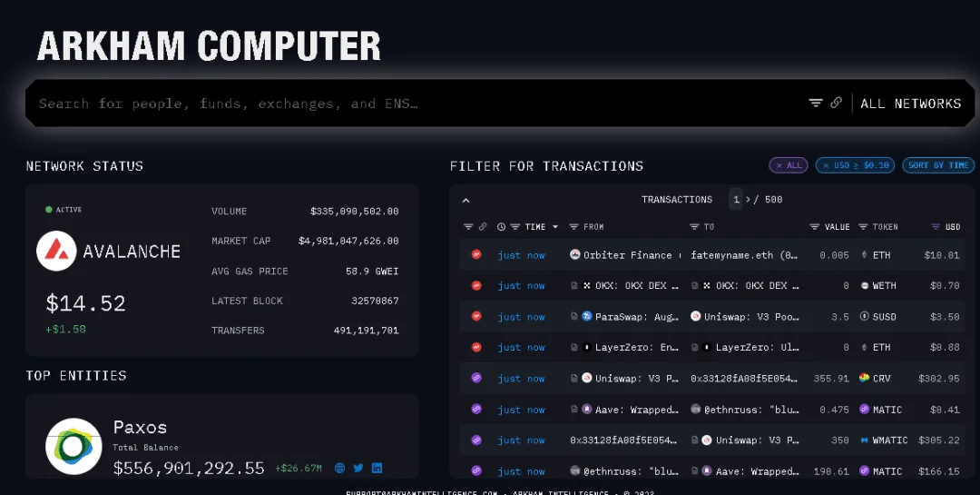
Task: Click Optimism chain icon on Orbiter Finance row
Action: [x=476, y=254]
